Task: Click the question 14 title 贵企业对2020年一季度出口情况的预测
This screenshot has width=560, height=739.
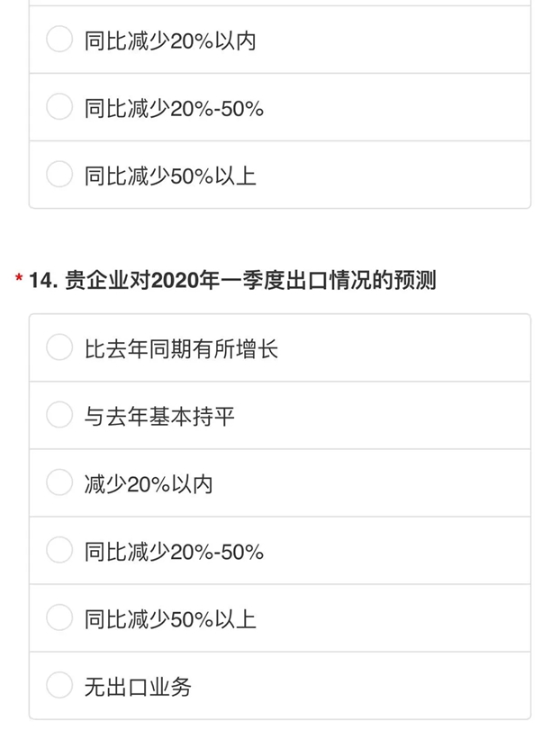Action: 250,280
